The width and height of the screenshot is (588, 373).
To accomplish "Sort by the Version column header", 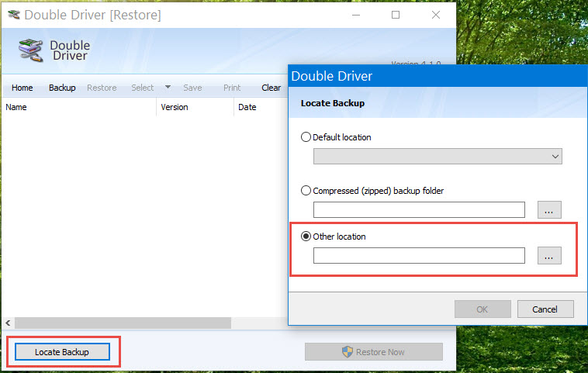I will (195, 107).
